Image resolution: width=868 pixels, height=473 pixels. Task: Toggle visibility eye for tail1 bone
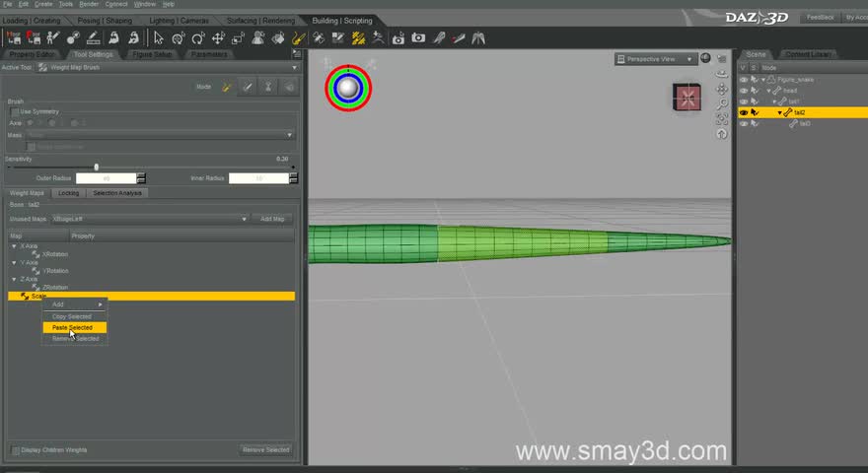tap(744, 101)
